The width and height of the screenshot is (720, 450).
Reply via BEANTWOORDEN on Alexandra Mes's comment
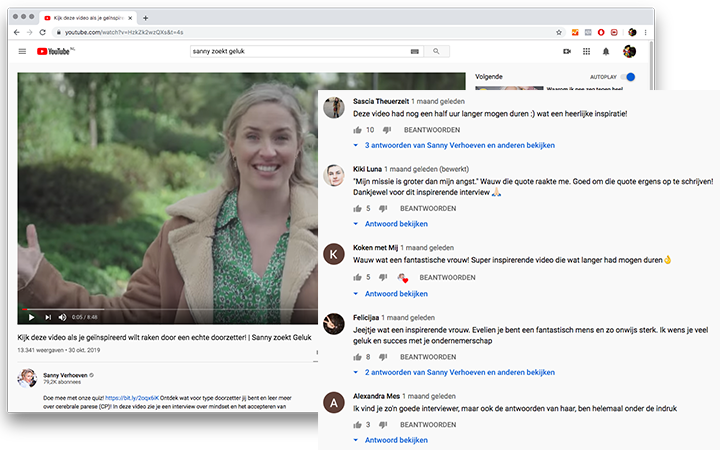(x=428, y=425)
